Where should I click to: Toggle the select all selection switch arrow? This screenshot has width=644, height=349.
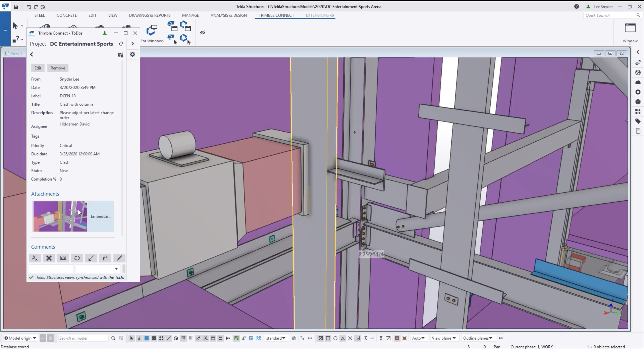pos(131,338)
